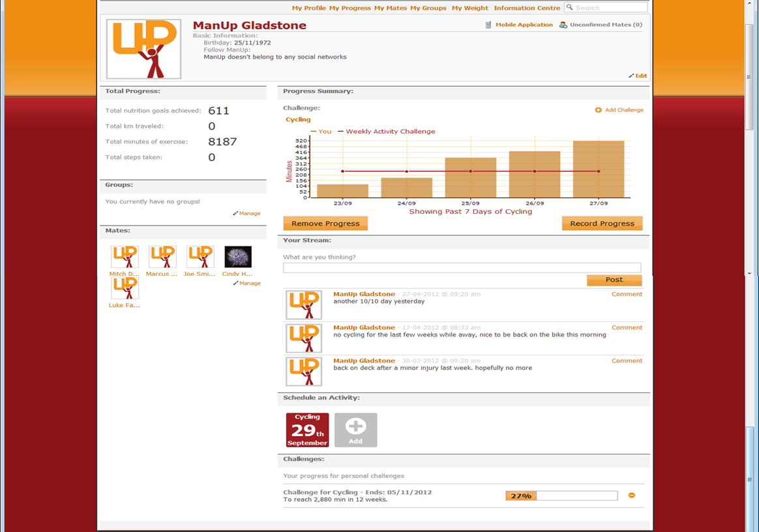The height and width of the screenshot is (532, 759).
Task: Click the magnifier icon in search box
Action: coord(570,8)
